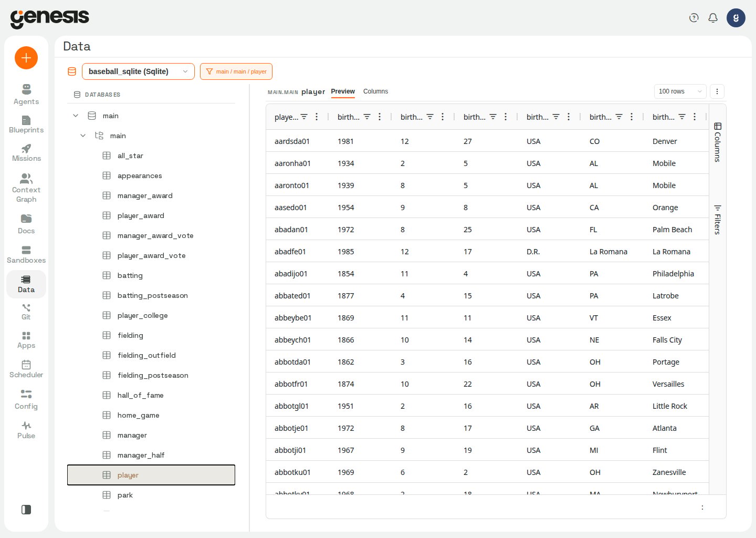
Task: Open the Apps section
Action: tap(26, 339)
